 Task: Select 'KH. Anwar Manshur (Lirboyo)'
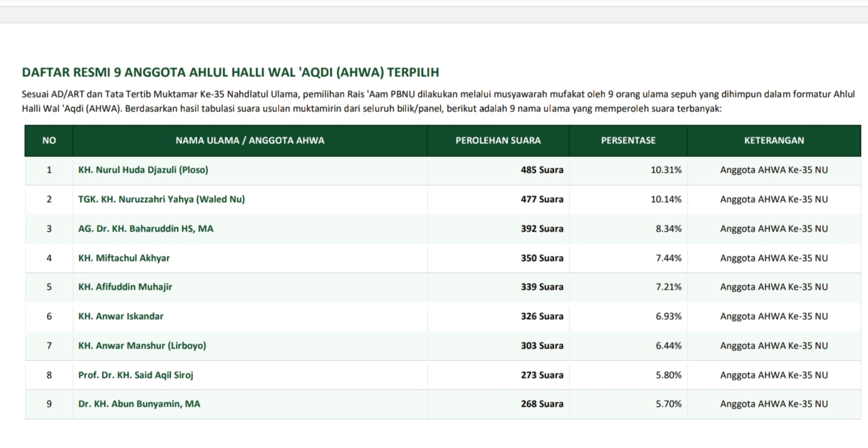[x=142, y=346]
